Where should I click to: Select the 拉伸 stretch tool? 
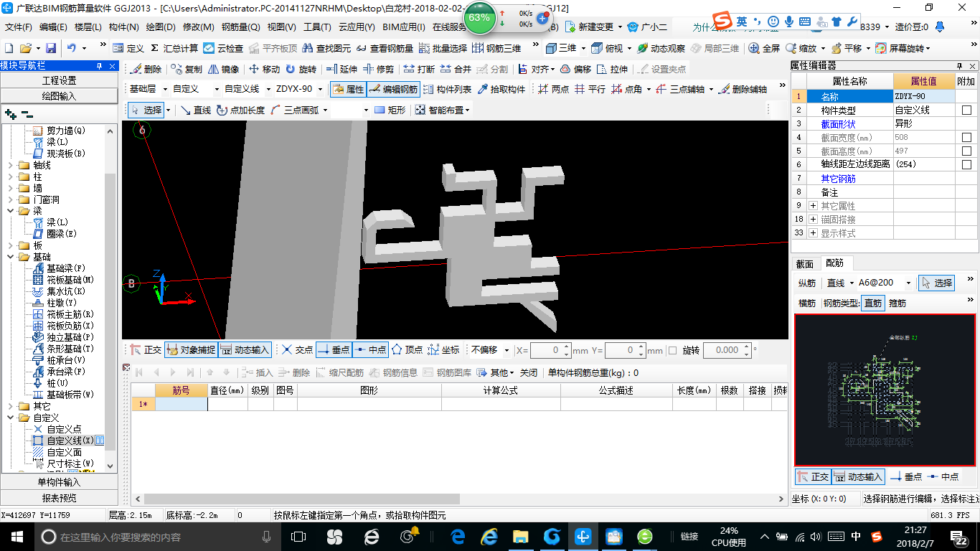(x=612, y=70)
